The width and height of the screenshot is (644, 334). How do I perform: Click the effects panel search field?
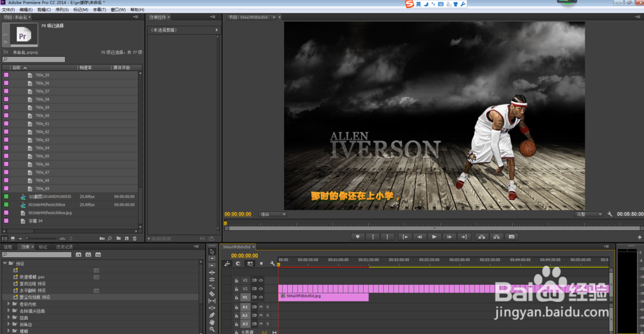(x=37, y=255)
